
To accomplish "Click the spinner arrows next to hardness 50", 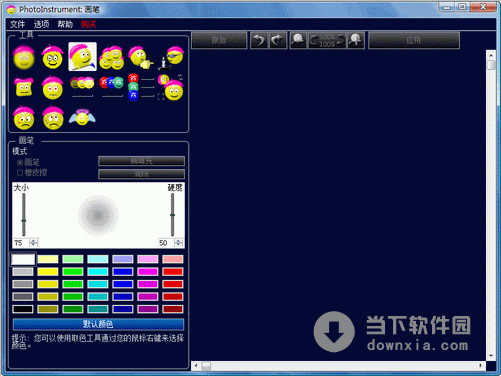I will point(179,243).
